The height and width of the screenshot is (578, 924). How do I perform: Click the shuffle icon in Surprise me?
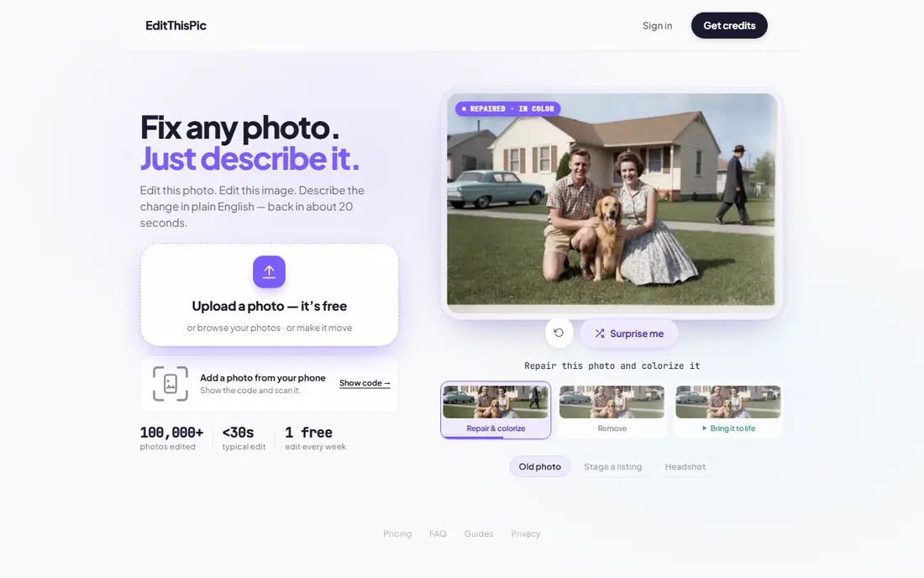599,334
